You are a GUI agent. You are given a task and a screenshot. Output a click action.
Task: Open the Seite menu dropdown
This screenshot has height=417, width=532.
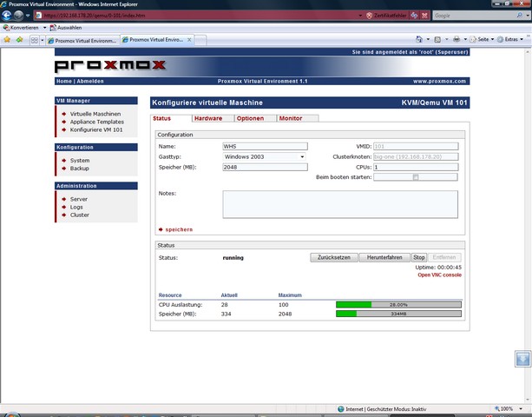[x=483, y=40]
